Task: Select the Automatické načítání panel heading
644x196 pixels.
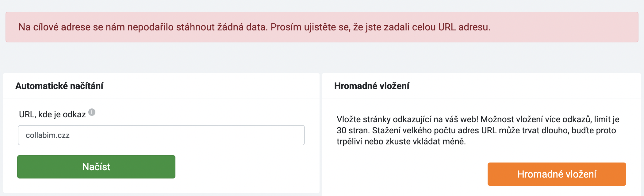Action: [x=59, y=86]
